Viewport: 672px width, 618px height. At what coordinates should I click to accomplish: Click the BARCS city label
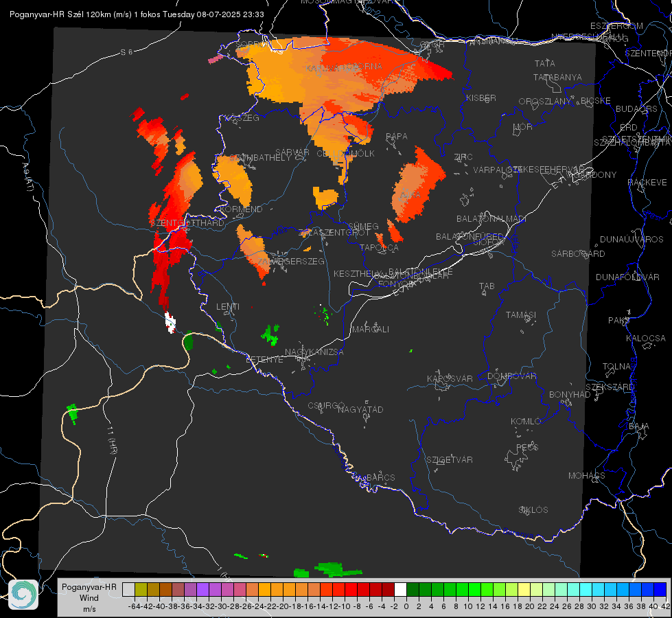380,477
